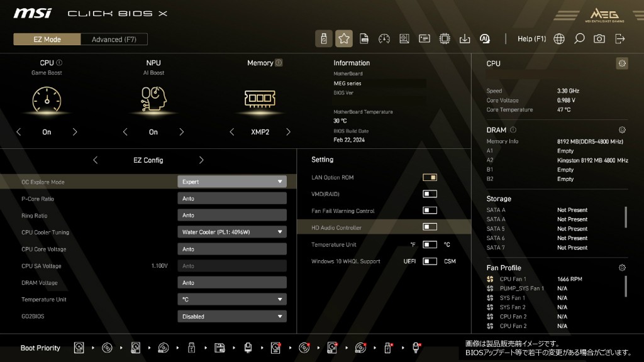Open Help (F1)
The image size is (644, 362).
531,39
